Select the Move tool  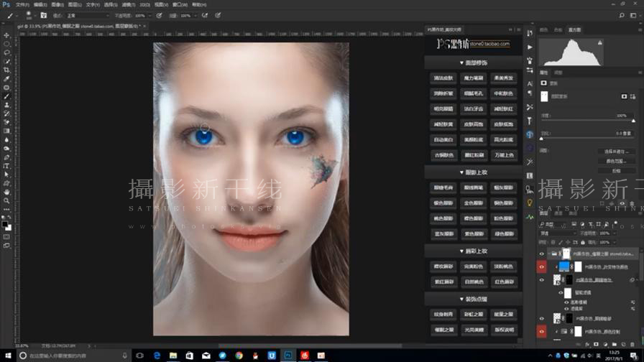[x=6, y=35]
